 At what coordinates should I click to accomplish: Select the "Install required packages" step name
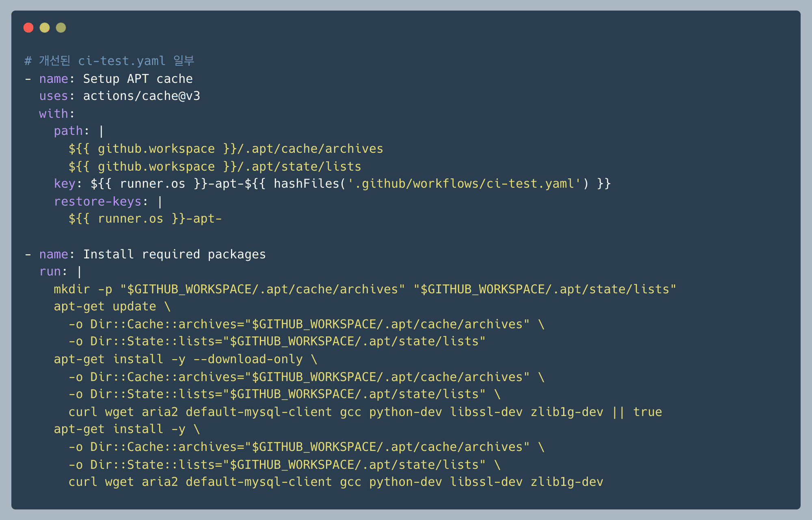[174, 254]
